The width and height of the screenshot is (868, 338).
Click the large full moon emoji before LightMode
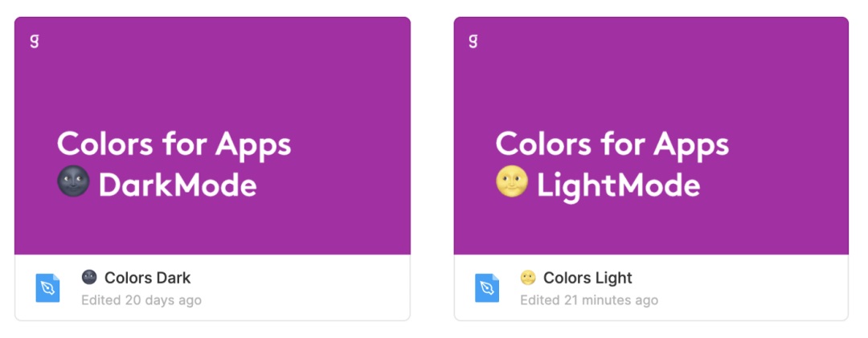click(512, 185)
